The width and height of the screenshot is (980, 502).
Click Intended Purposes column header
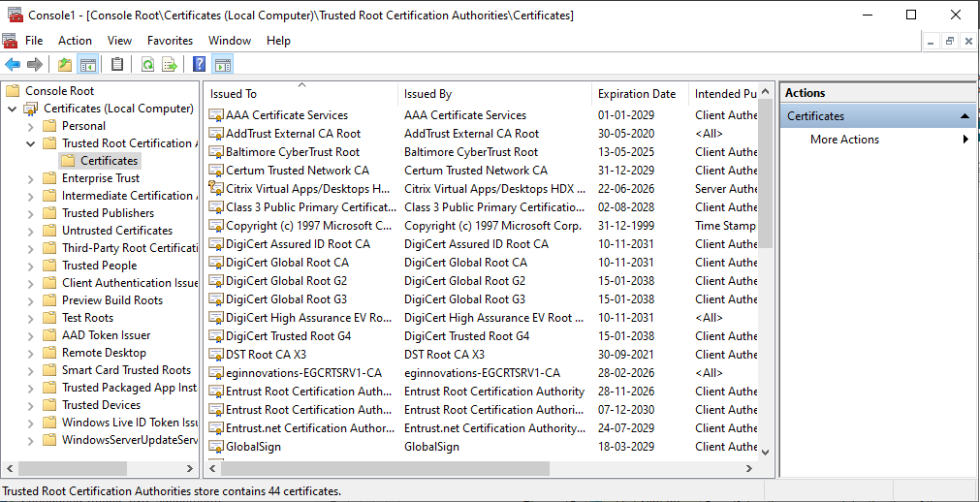click(x=722, y=94)
